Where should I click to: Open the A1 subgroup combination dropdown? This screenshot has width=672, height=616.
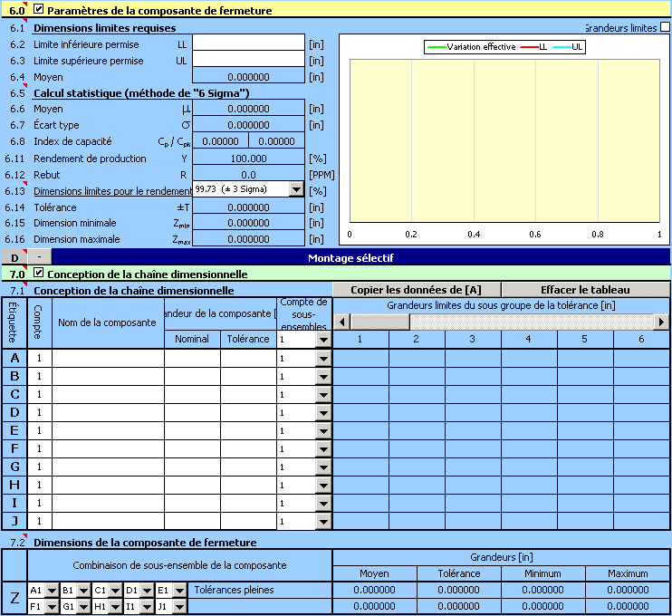52,591
